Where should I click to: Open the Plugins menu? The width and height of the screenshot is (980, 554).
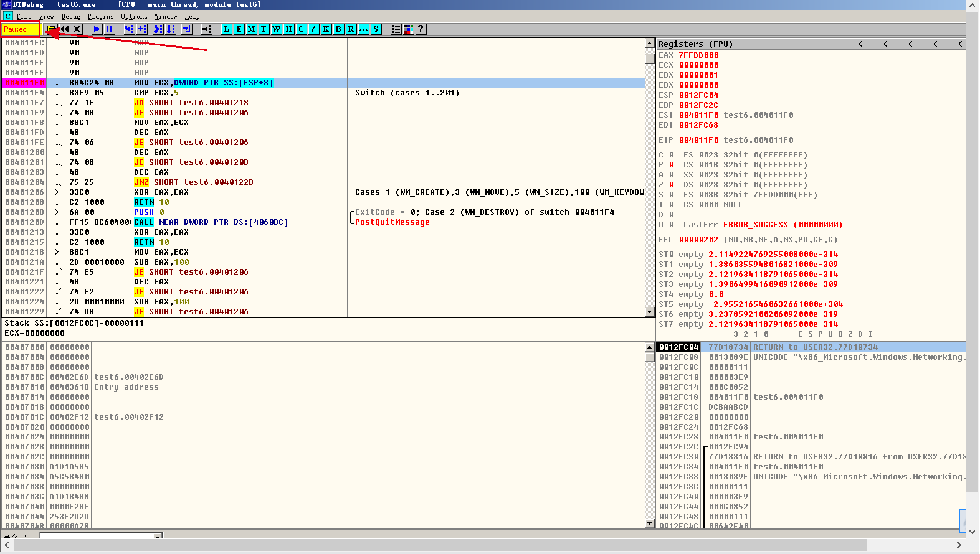pyautogui.click(x=100, y=17)
